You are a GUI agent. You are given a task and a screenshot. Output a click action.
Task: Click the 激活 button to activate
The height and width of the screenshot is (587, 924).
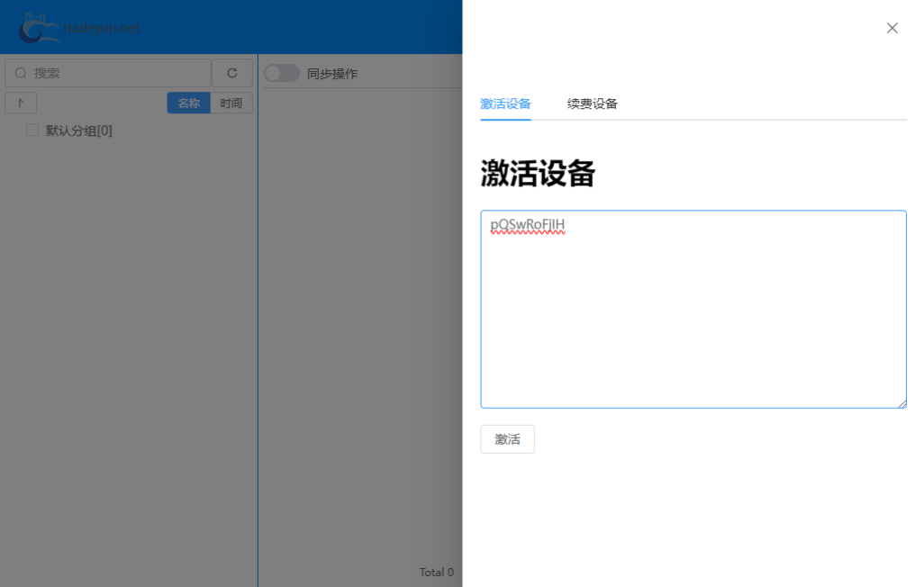[x=507, y=438]
